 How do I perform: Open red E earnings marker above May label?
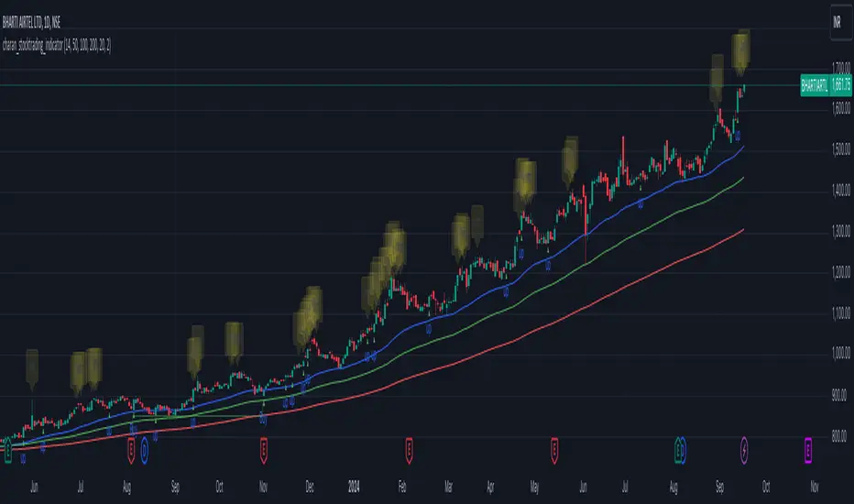pos(554,450)
